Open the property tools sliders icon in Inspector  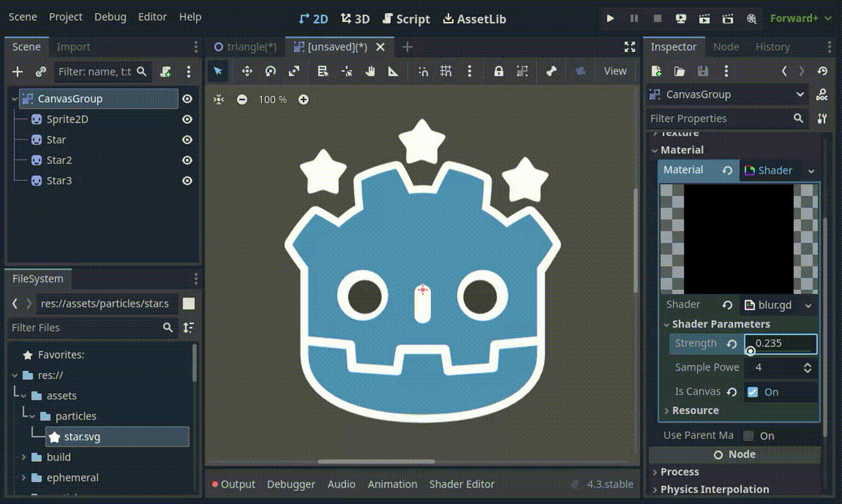click(x=822, y=118)
